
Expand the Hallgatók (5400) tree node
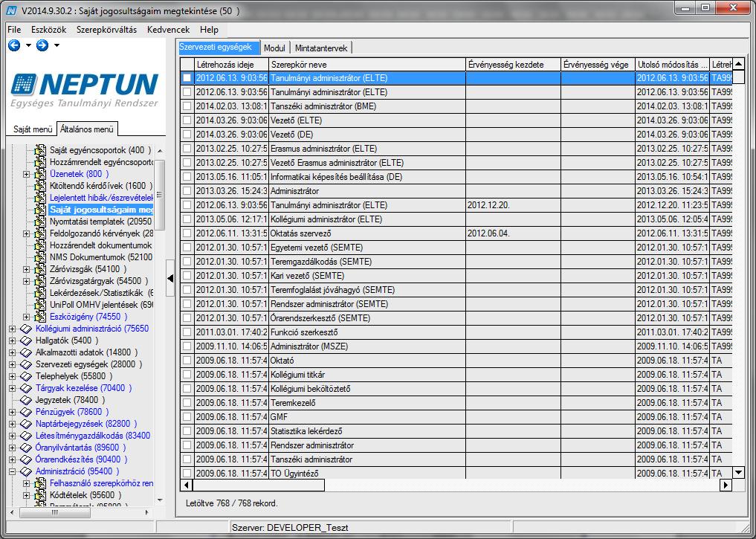pyautogui.click(x=13, y=340)
